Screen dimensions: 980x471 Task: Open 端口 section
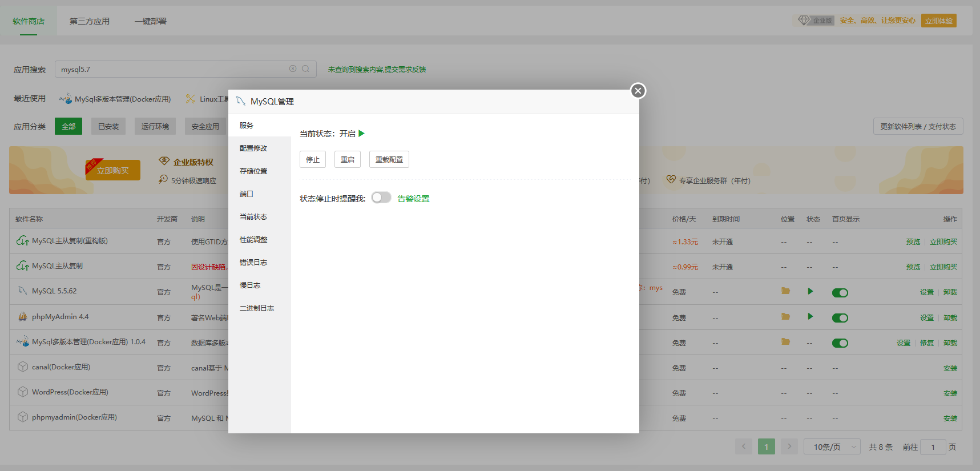[260, 194]
